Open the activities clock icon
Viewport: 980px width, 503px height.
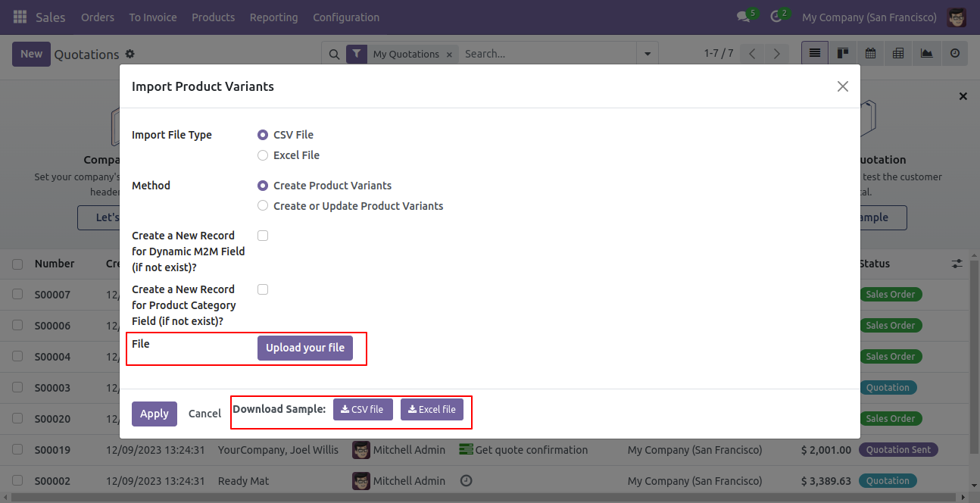tap(776, 17)
